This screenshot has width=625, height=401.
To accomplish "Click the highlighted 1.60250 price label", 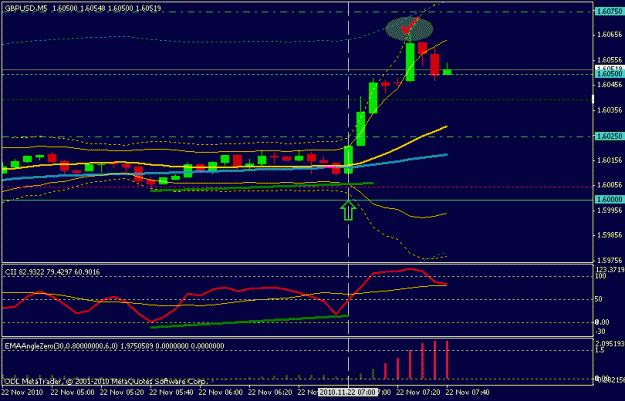I will (609, 136).
